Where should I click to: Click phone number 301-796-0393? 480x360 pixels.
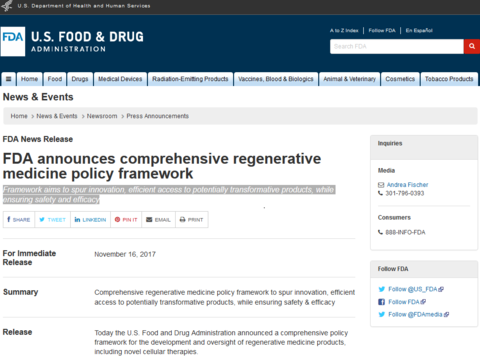click(x=405, y=193)
